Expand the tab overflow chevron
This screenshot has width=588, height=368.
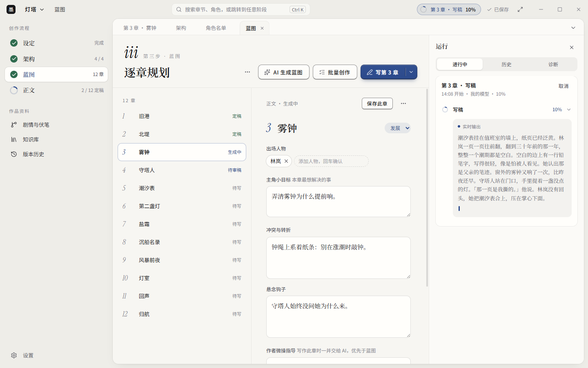click(x=573, y=28)
